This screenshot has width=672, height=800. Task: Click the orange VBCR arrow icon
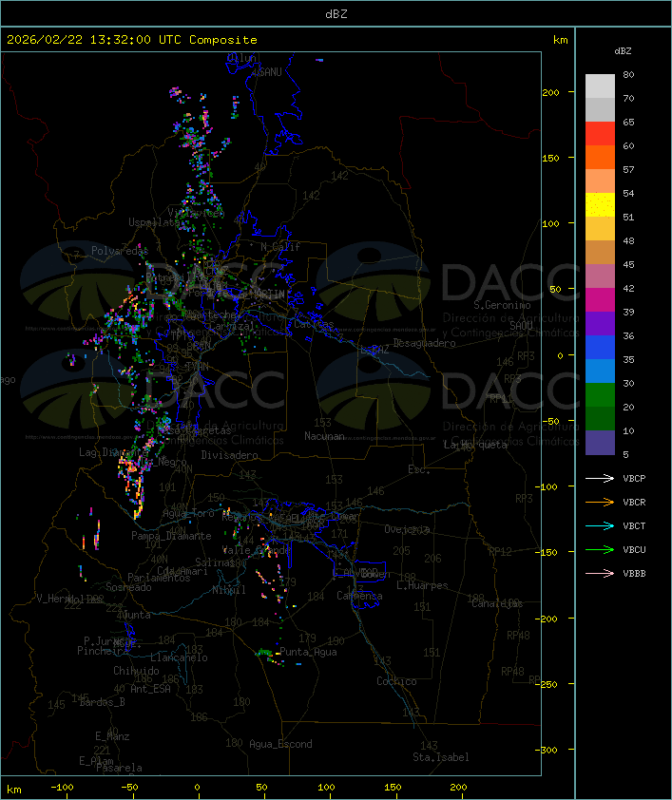click(x=600, y=502)
